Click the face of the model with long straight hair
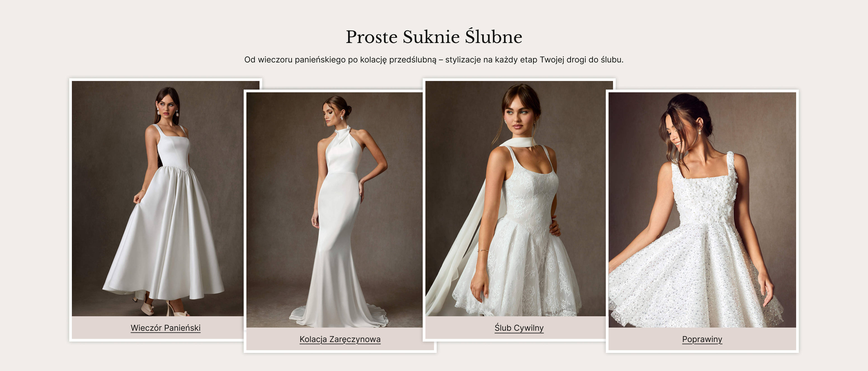The image size is (868, 371). click(167, 107)
